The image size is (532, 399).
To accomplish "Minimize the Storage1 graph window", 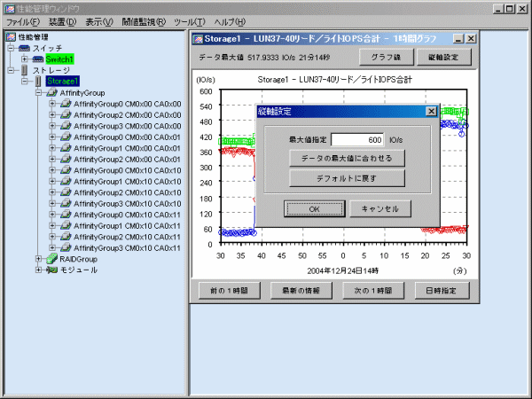I will click(458, 39).
